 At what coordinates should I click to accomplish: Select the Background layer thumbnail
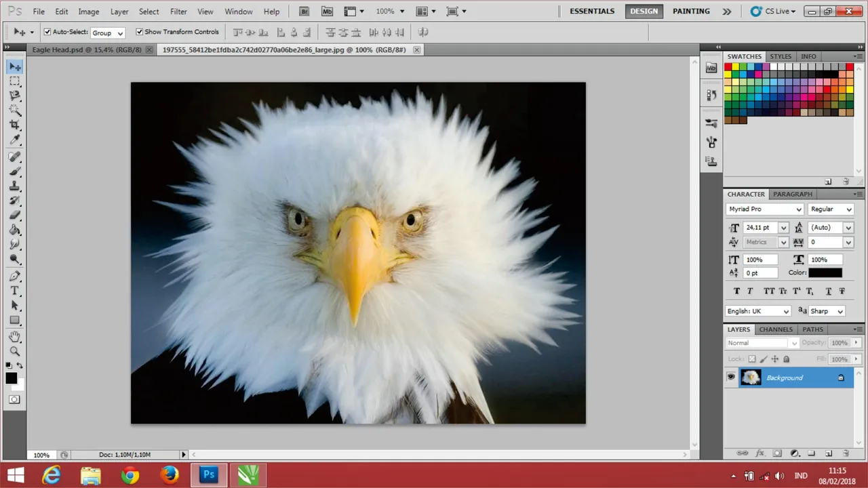[x=751, y=378]
